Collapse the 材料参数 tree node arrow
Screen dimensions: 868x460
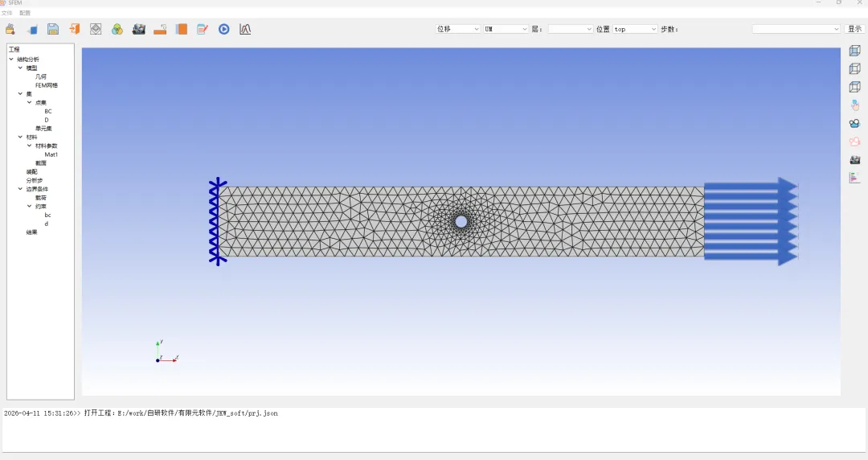[30, 146]
